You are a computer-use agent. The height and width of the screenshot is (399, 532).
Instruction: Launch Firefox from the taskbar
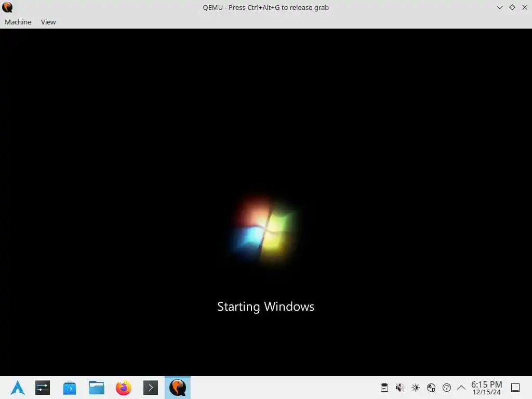click(124, 388)
